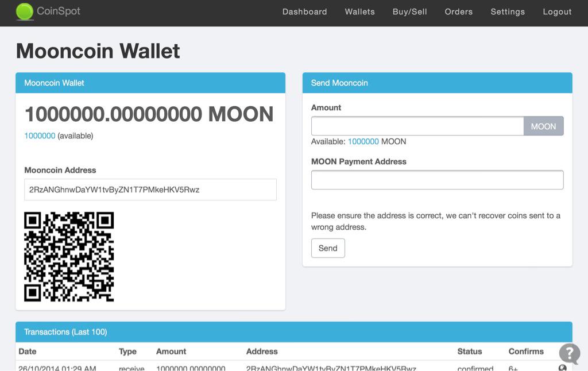
Task: Click the 1000000 available balance link in wallet panel
Action: coord(40,136)
